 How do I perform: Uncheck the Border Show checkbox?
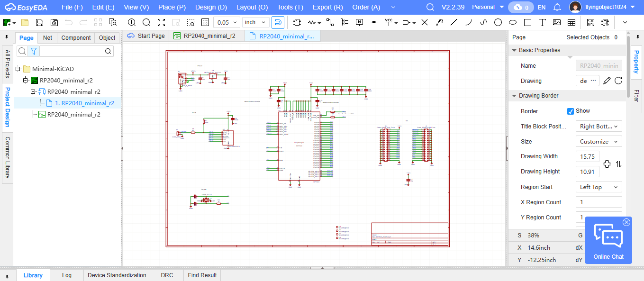(571, 111)
